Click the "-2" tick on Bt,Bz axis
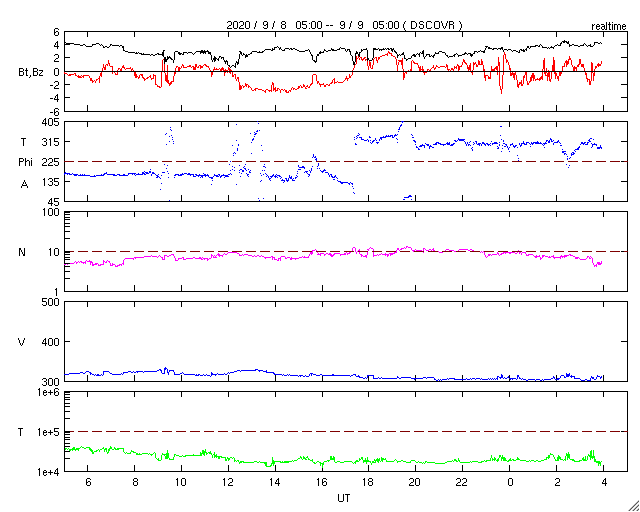Viewport: 640px width, 512px height. (55, 85)
